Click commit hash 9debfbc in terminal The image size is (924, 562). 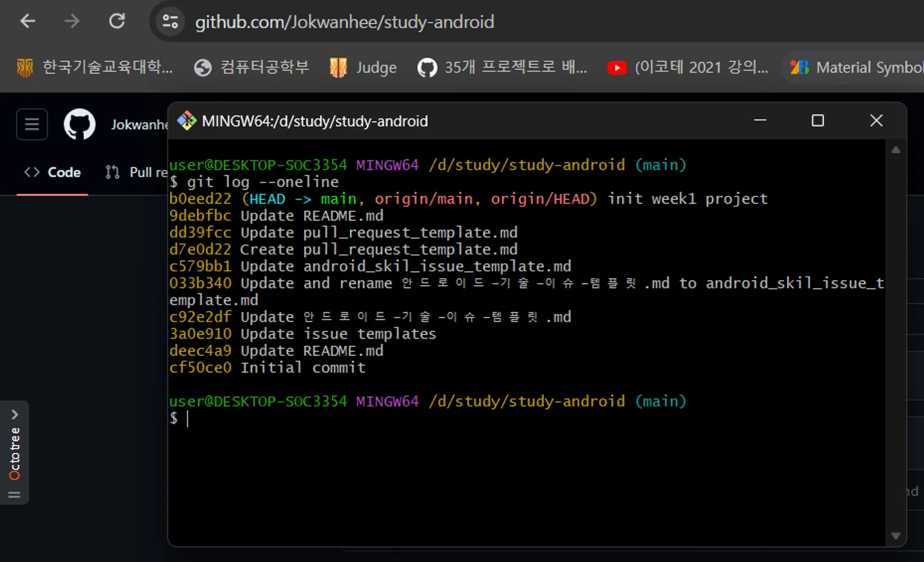tap(200, 216)
